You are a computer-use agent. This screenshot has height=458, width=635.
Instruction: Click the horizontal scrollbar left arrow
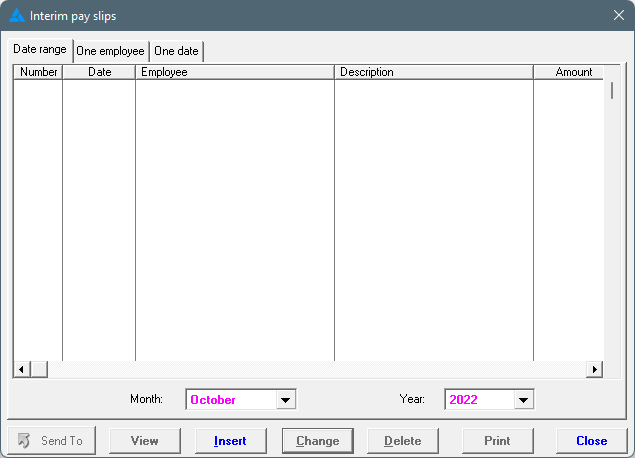pos(22,369)
